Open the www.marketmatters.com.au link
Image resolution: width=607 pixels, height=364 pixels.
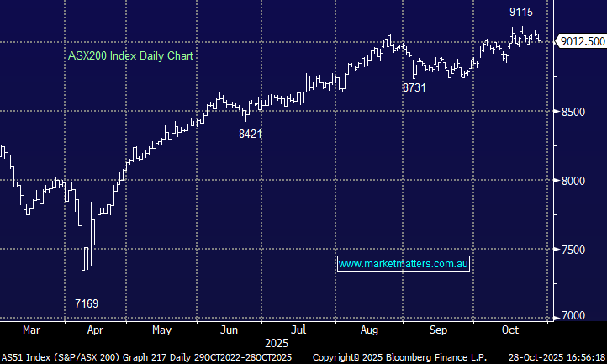point(404,264)
